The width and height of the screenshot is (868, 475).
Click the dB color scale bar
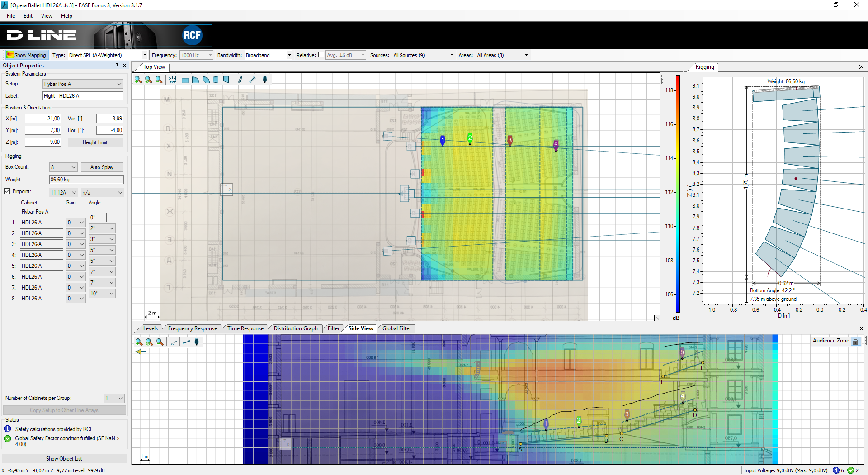pos(678,194)
